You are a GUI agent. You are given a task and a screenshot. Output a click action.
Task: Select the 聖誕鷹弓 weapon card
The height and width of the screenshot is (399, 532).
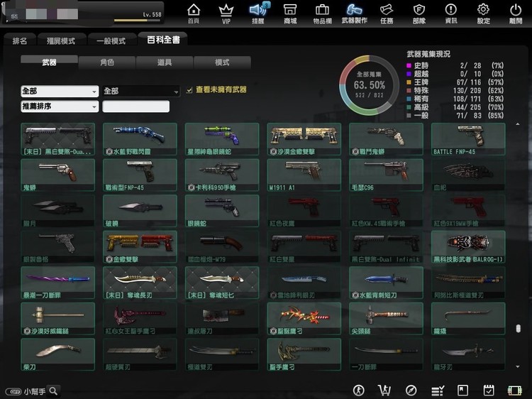[x=304, y=319]
